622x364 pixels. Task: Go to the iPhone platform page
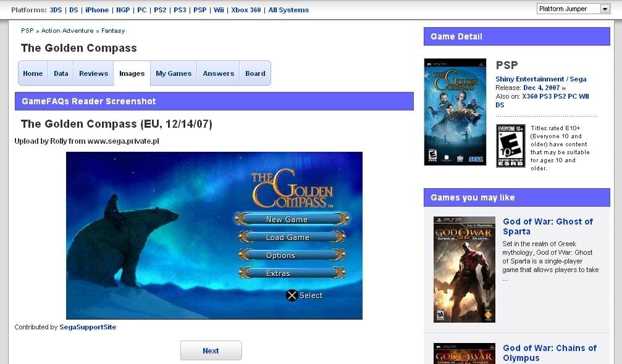[x=97, y=10]
